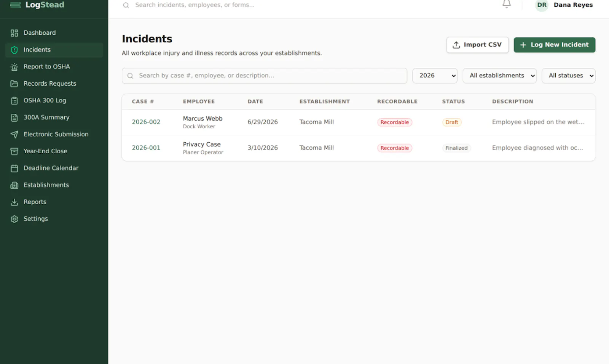Click Recordable badge in Privacy Case row
This screenshot has width=609, height=364.
point(395,148)
